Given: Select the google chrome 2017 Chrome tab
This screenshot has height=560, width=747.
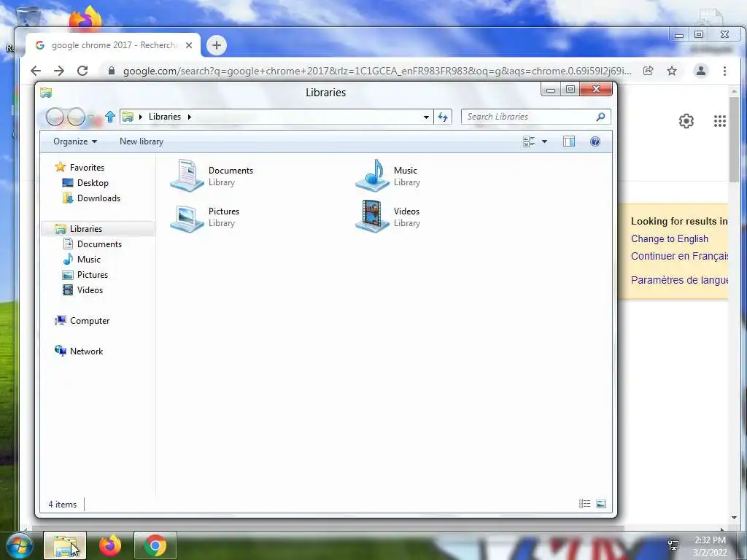Looking at the screenshot, I should (x=113, y=45).
